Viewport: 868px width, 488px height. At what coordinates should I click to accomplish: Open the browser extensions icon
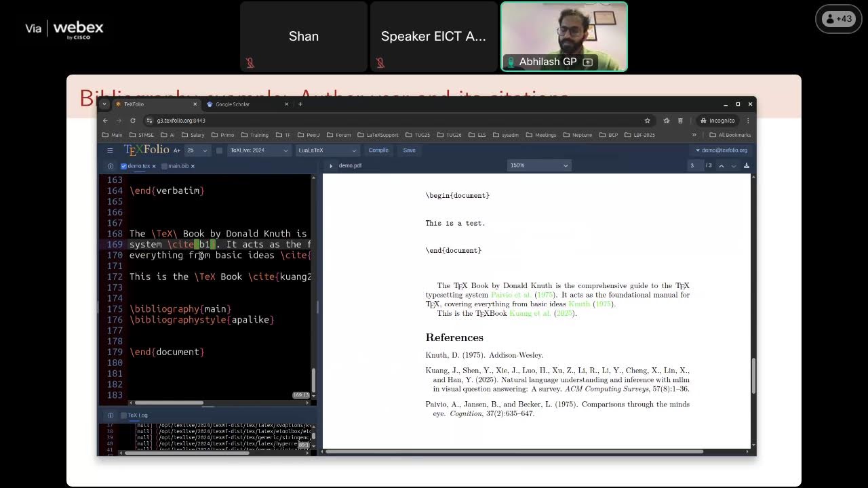667,121
